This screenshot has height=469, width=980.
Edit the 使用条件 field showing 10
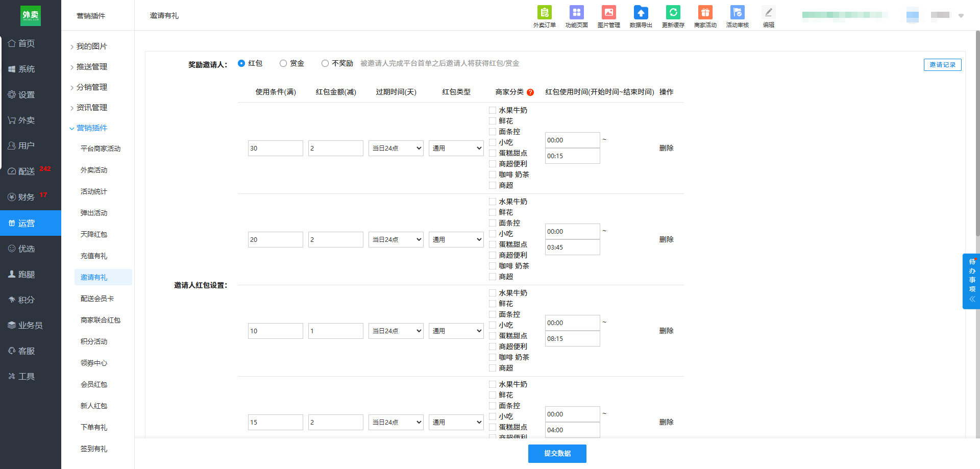click(x=275, y=331)
